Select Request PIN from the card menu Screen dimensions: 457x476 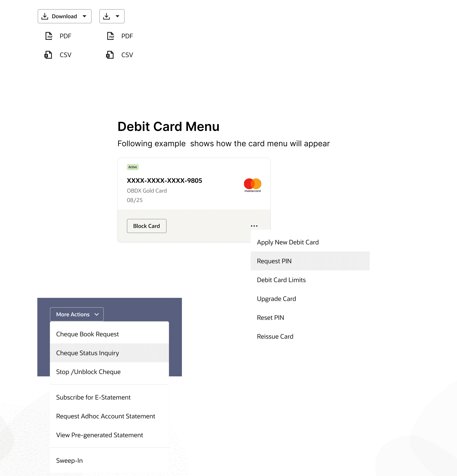point(274,261)
